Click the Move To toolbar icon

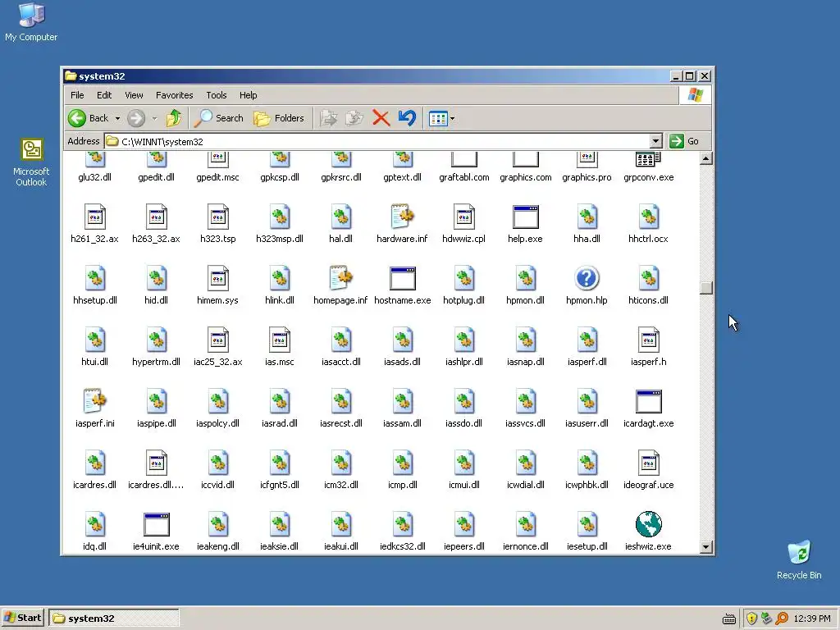coord(328,118)
